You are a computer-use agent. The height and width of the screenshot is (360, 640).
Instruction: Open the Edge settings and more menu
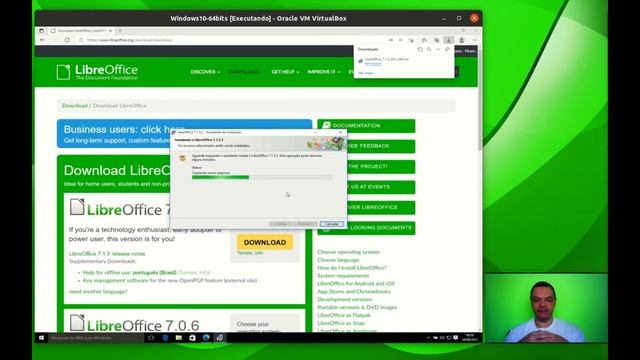(474, 40)
